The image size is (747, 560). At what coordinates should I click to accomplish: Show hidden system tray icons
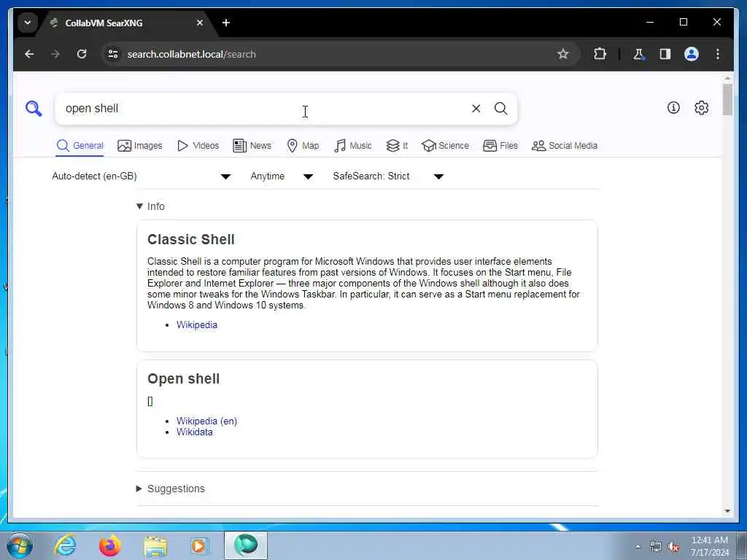point(638,547)
